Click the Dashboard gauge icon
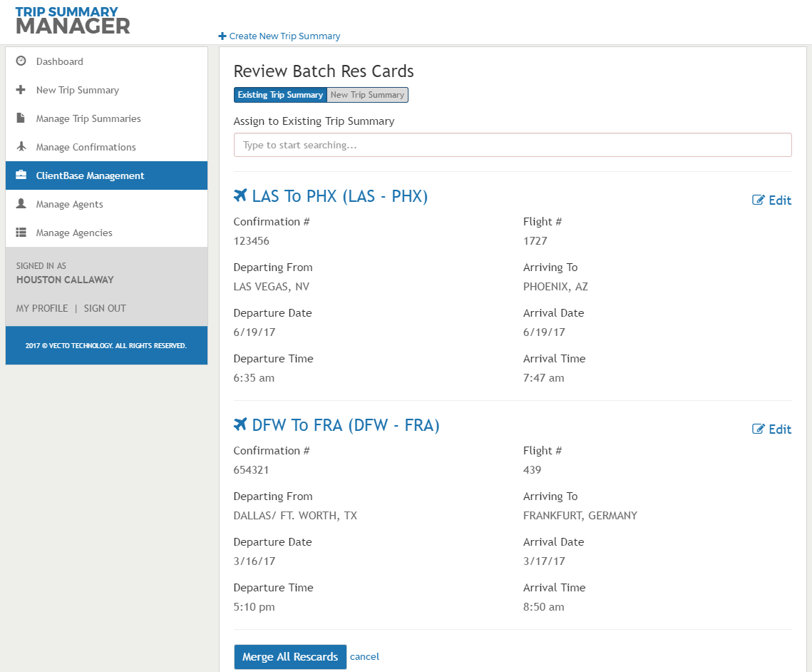 pyautogui.click(x=21, y=61)
